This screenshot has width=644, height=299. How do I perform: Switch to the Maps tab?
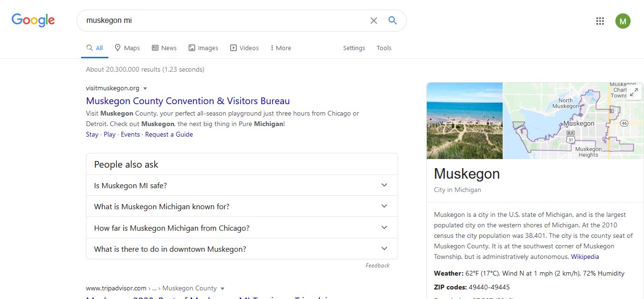[x=127, y=48]
